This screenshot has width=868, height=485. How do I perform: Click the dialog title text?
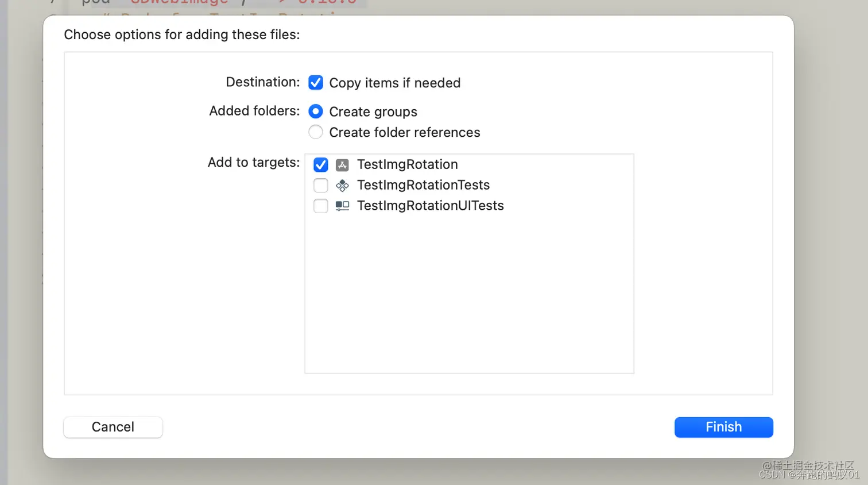pyautogui.click(x=181, y=34)
